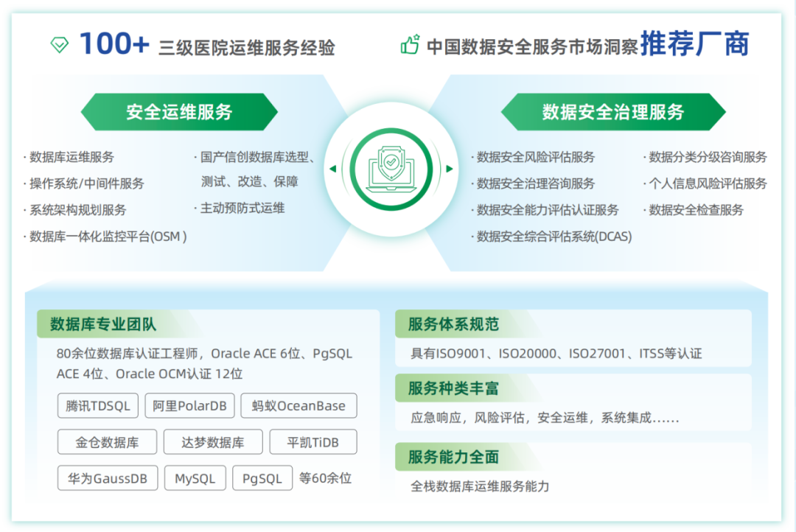Image resolution: width=796 pixels, height=532 pixels.
Task: Open the 数据库运维服务 list item
Action: (71, 157)
